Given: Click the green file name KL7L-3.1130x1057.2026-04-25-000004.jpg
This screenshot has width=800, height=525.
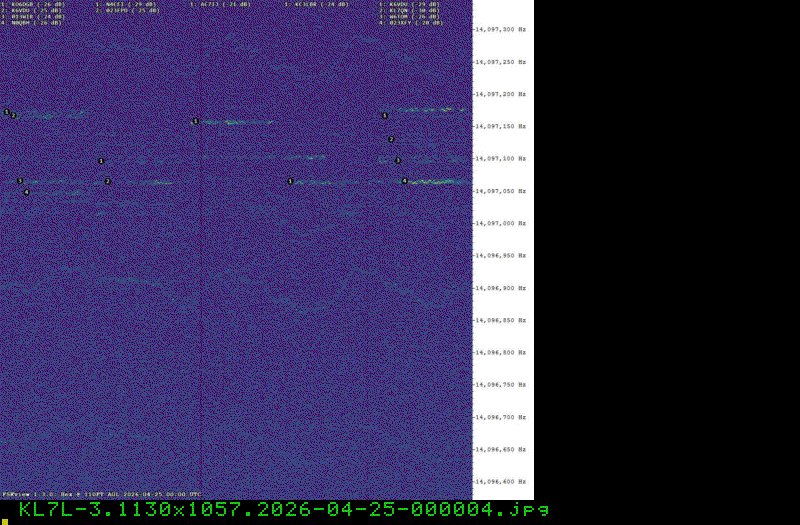Looking at the screenshot, I should [x=284, y=510].
